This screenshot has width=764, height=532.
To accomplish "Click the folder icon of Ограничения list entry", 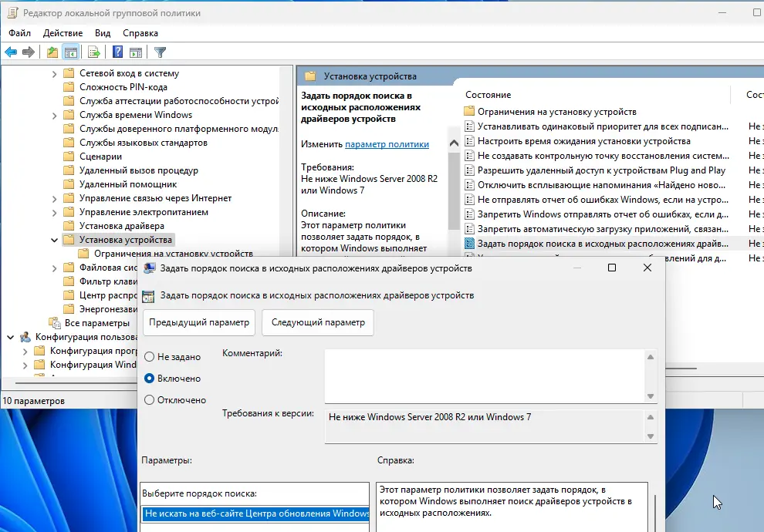I will (469, 112).
